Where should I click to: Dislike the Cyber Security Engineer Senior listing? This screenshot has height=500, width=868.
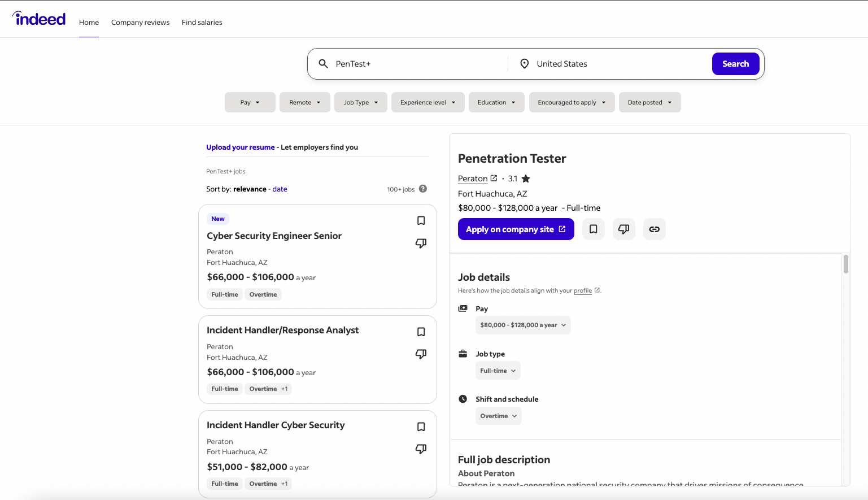pos(421,243)
